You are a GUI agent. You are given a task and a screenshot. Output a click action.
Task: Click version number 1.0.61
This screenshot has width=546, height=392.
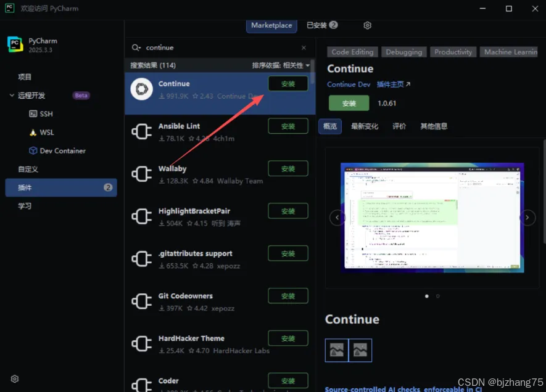(x=386, y=104)
